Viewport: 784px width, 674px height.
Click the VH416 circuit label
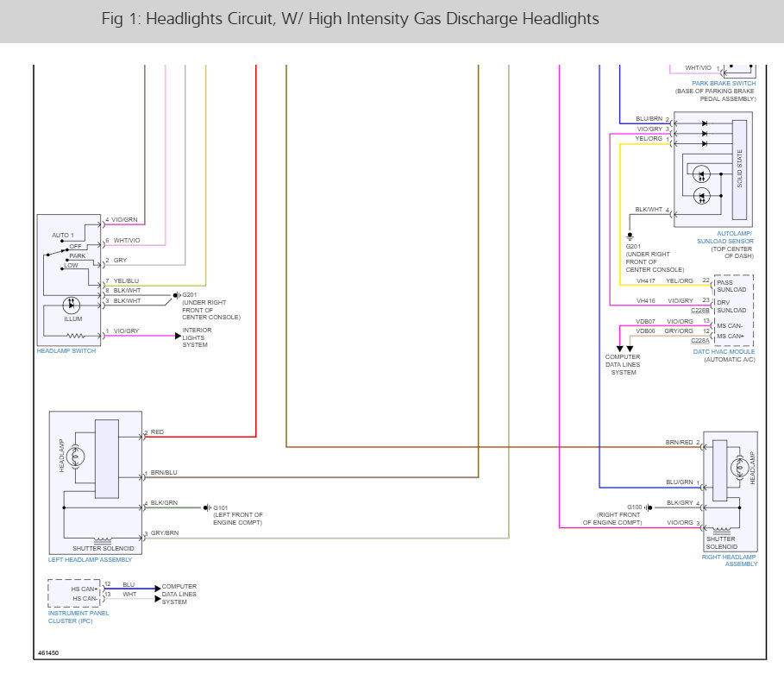coord(646,300)
